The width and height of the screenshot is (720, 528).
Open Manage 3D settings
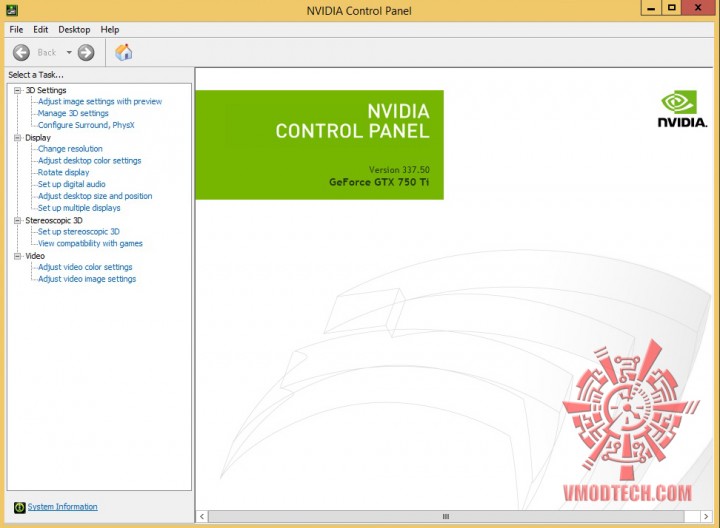click(73, 113)
